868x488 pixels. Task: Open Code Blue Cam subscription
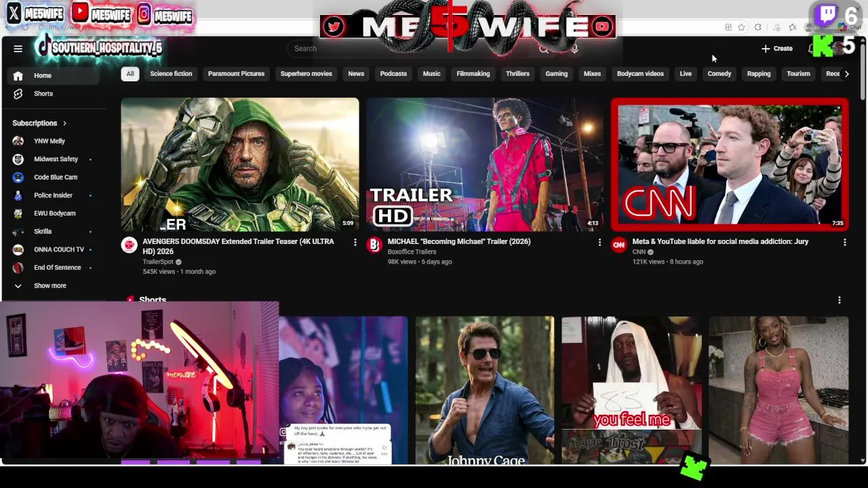tap(56, 178)
